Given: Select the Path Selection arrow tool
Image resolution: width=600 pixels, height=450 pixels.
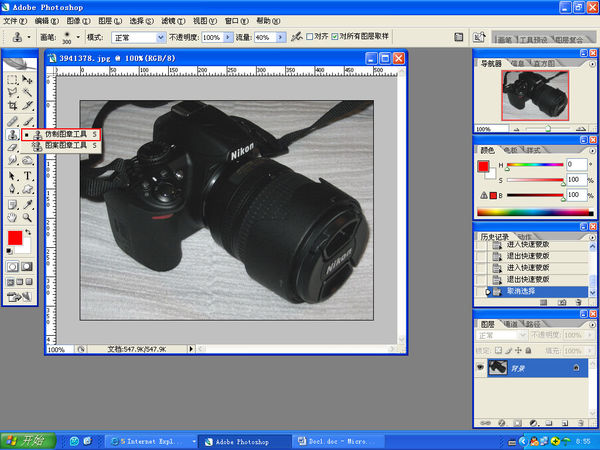Looking at the screenshot, I should [12, 176].
